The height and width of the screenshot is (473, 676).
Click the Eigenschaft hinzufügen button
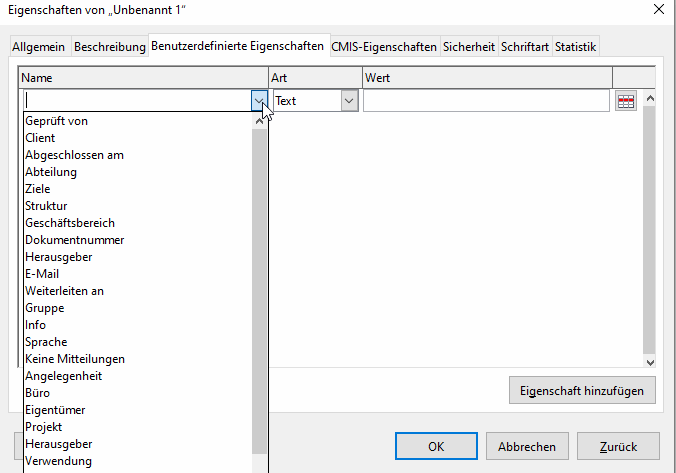click(582, 391)
